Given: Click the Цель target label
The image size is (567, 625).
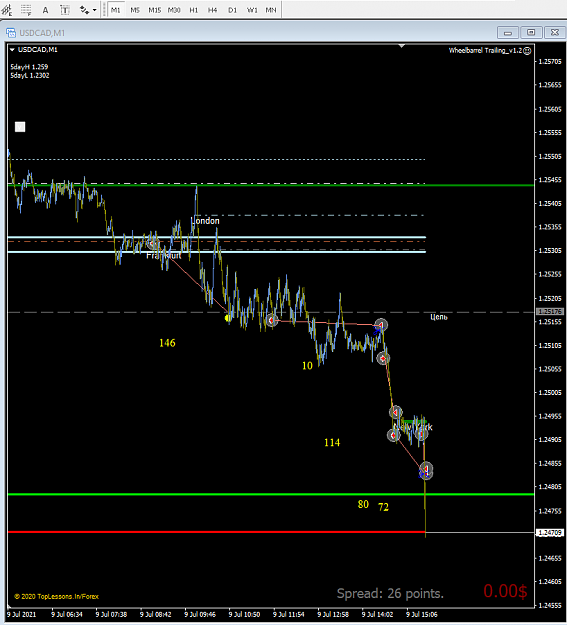Looking at the screenshot, I should [439, 317].
